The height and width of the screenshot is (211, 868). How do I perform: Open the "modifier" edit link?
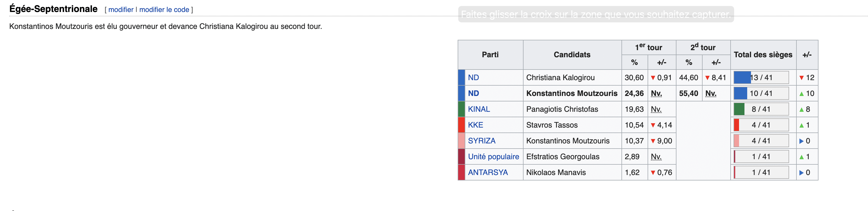pyautogui.click(x=121, y=10)
